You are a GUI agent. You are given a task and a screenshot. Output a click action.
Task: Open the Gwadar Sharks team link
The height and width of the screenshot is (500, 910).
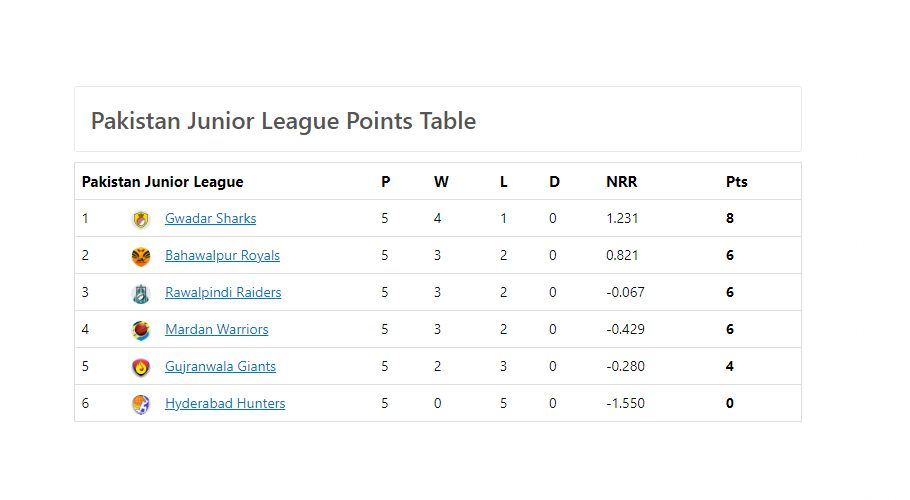coord(211,219)
